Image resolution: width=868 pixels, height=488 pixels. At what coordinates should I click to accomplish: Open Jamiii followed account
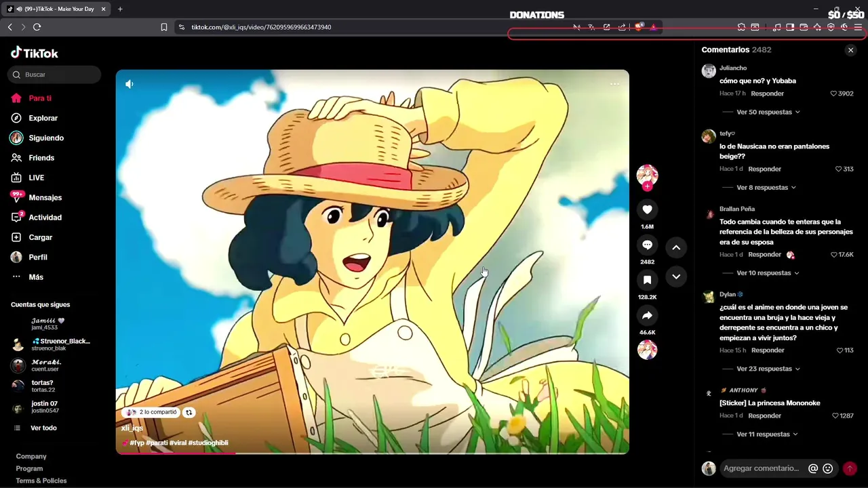47,323
